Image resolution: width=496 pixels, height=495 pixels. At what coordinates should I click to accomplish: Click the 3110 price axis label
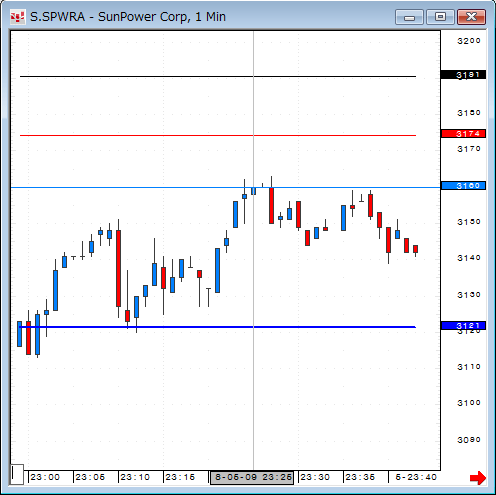tap(469, 367)
